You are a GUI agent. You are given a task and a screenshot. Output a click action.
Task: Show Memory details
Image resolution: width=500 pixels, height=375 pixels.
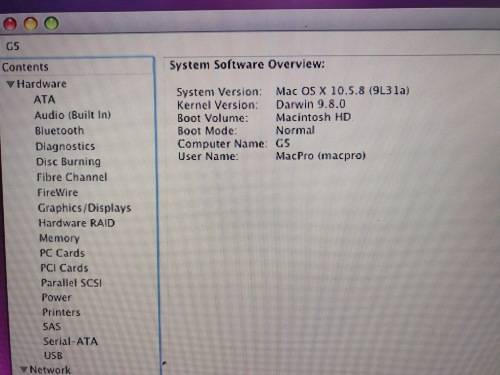click(x=59, y=238)
